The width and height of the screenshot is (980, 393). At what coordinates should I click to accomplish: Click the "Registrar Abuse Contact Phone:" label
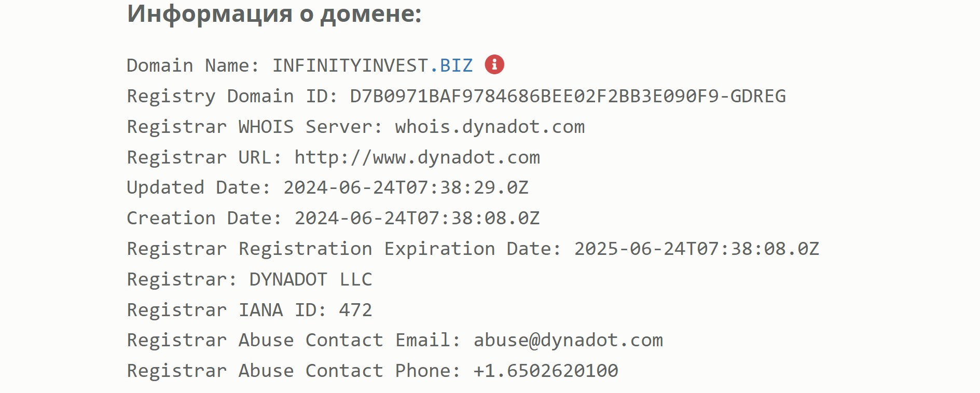coord(294,371)
